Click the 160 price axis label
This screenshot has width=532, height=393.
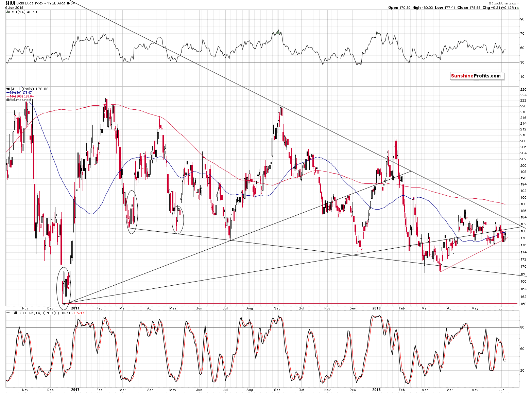point(524,304)
